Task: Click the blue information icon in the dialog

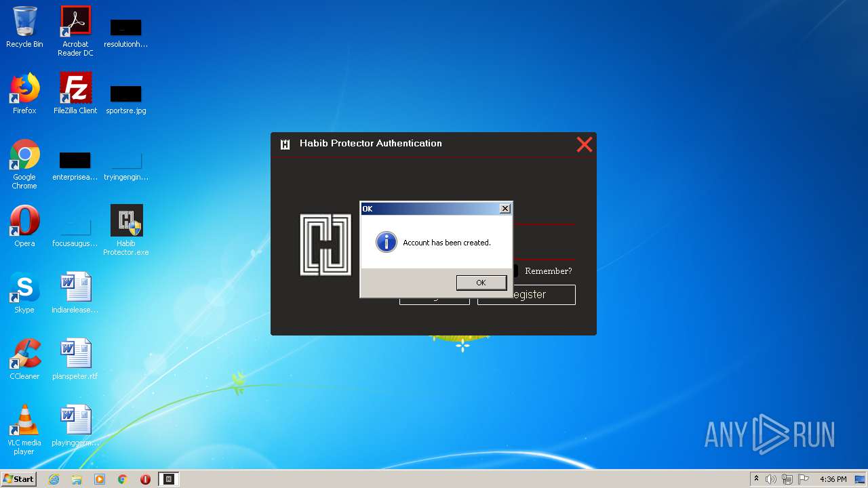Action: tap(386, 242)
